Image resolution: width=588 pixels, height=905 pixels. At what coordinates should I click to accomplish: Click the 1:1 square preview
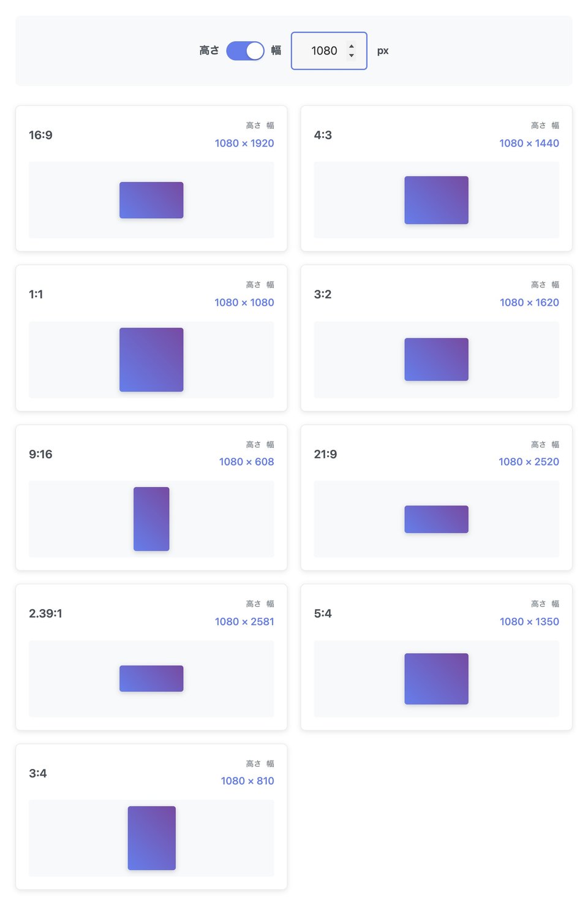click(x=151, y=360)
